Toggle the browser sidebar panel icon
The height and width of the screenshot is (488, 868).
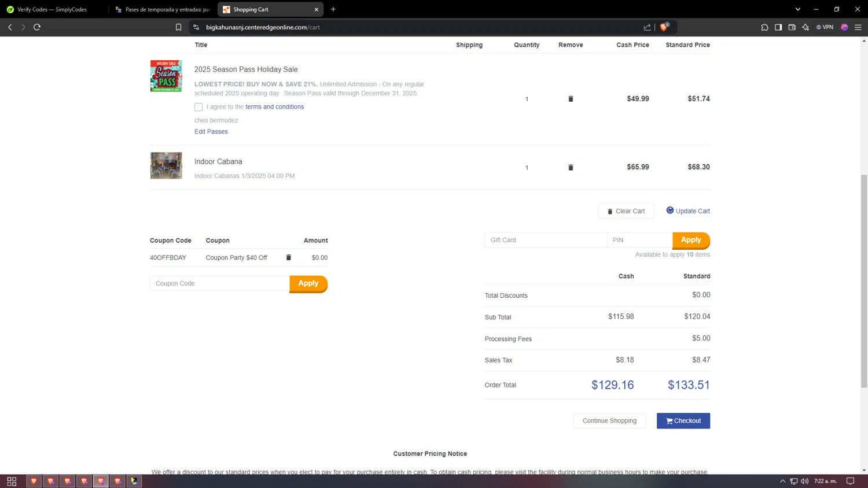pyautogui.click(x=778, y=27)
